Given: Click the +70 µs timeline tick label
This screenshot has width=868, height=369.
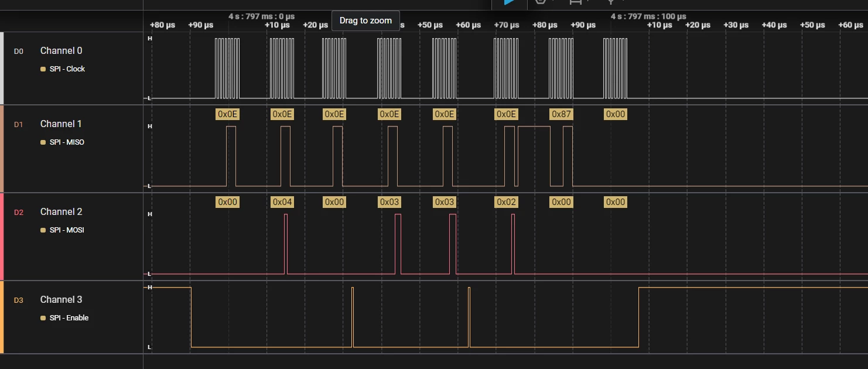Looking at the screenshot, I should coord(507,25).
